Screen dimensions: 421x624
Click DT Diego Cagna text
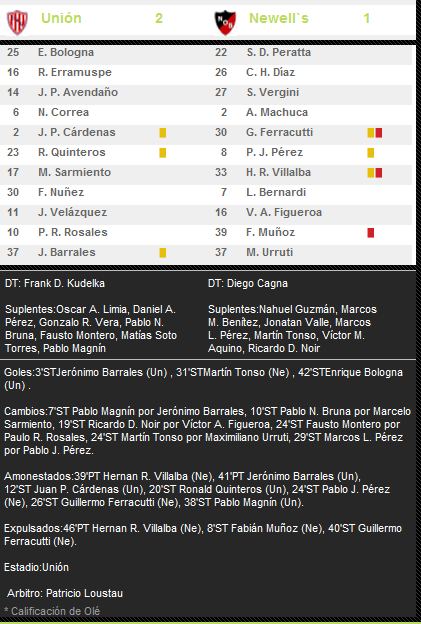pos(248,283)
